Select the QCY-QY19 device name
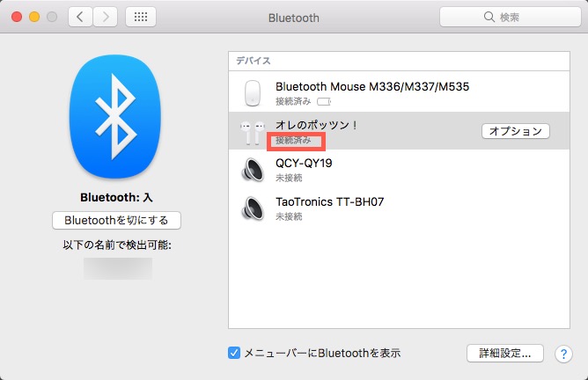The height and width of the screenshot is (380, 588). [304, 163]
